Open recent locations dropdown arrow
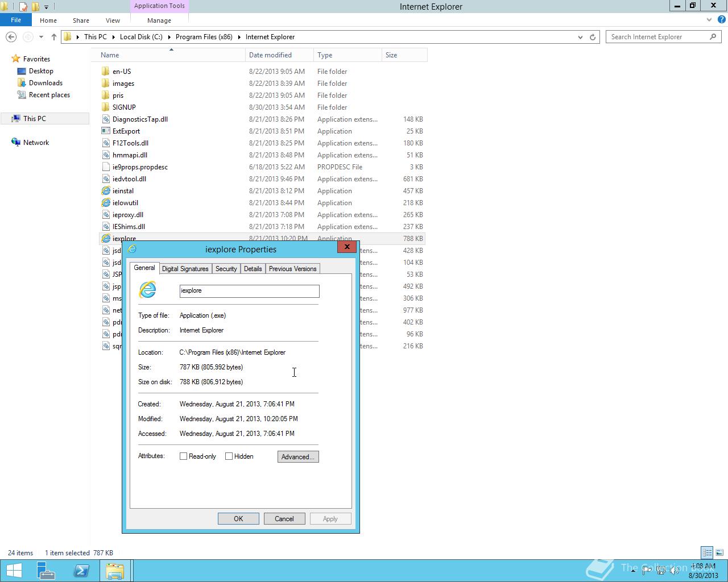This screenshot has width=728, height=582. click(41, 37)
